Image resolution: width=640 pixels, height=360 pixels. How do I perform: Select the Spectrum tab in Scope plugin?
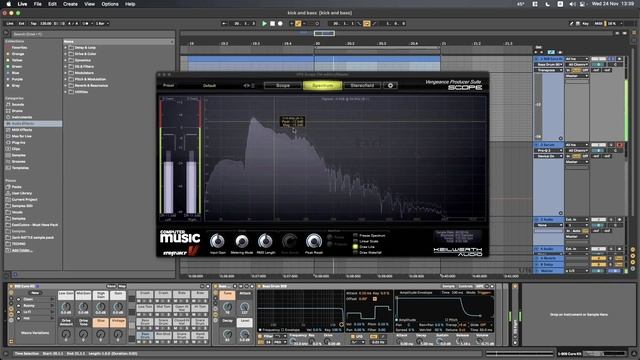pos(322,85)
